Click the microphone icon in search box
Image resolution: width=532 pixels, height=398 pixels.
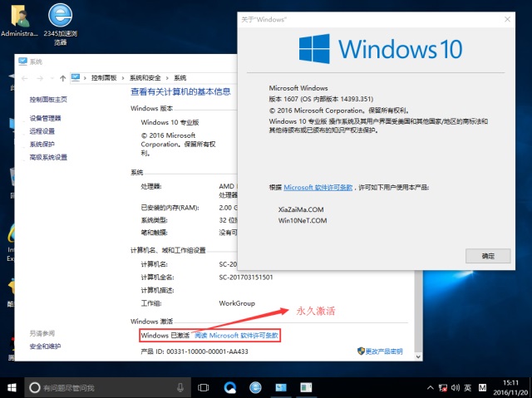(180, 387)
